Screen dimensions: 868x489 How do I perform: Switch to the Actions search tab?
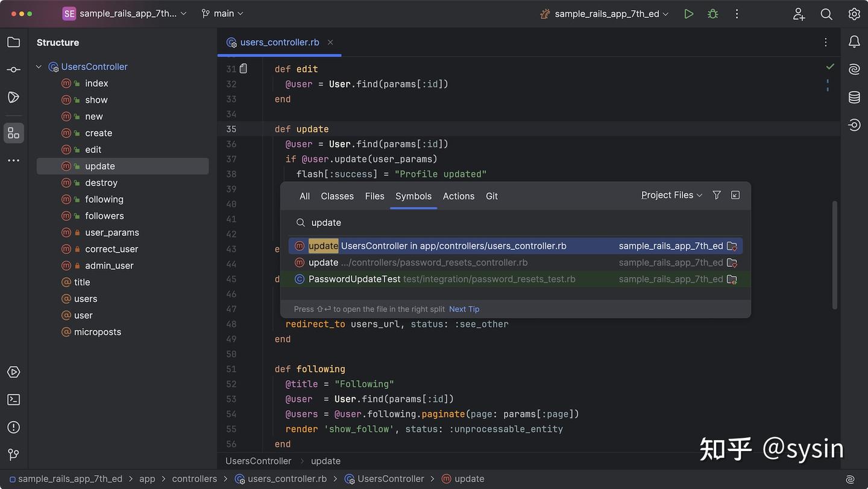(x=458, y=196)
